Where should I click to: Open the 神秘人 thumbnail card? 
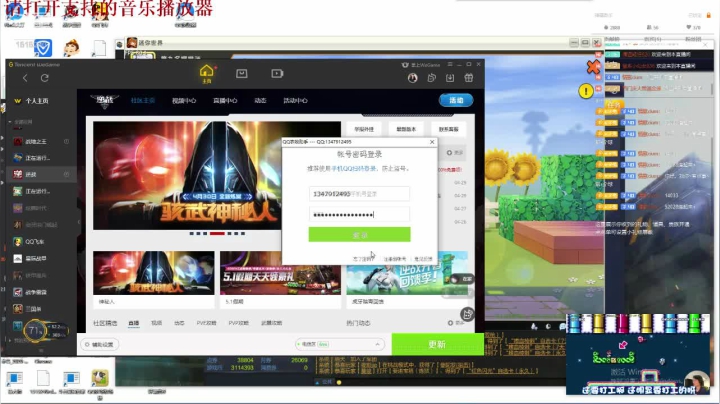click(153, 279)
